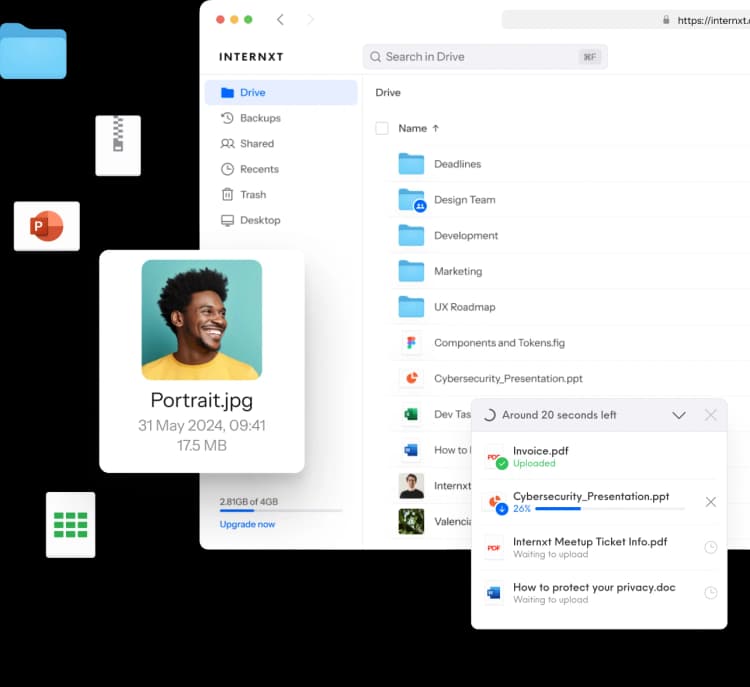Collapse the upload panel with the chevron
750x687 pixels.
[679, 415]
